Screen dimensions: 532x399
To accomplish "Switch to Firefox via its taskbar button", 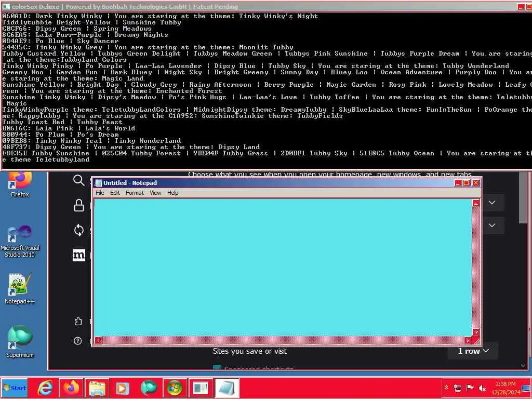I will coord(71,388).
